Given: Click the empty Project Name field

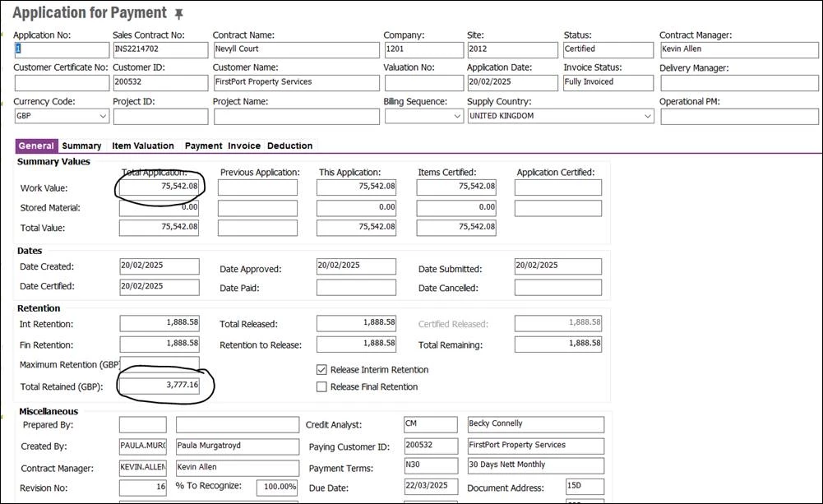Looking at the screenshot, I should point(297,117).
